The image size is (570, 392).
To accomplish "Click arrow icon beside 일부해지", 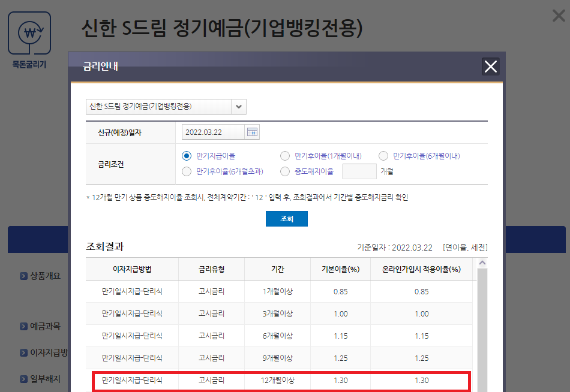I will point(23,379).
